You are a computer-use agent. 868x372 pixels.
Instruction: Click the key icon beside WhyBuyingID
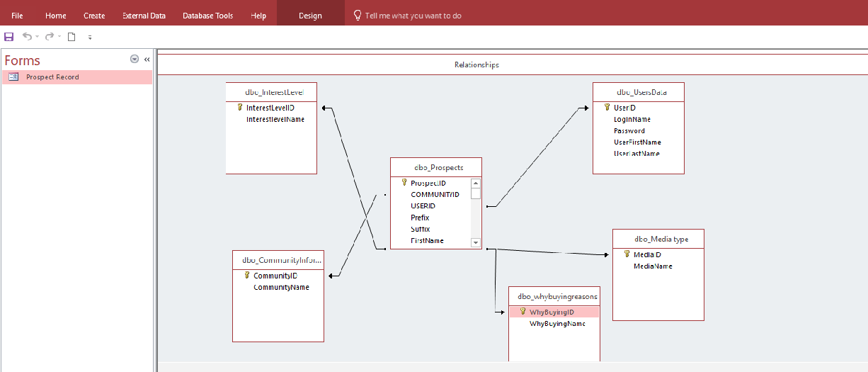522,312
